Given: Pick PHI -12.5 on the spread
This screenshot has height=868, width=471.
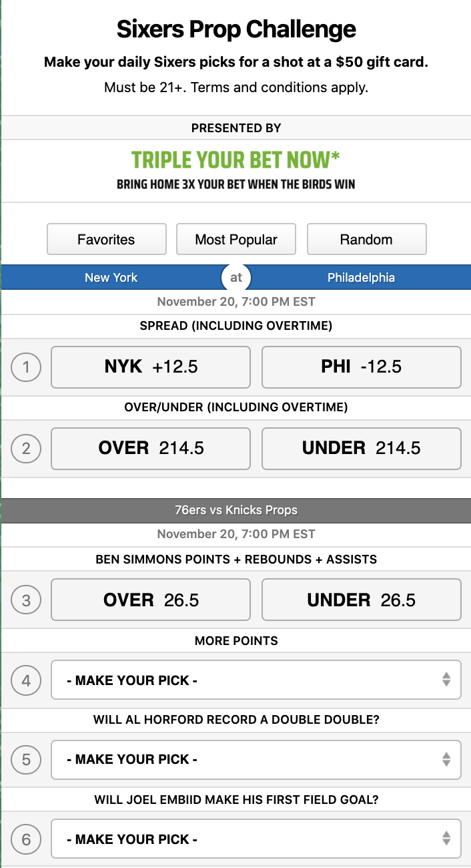Looking at the screenshot, I should pos(361,367).
